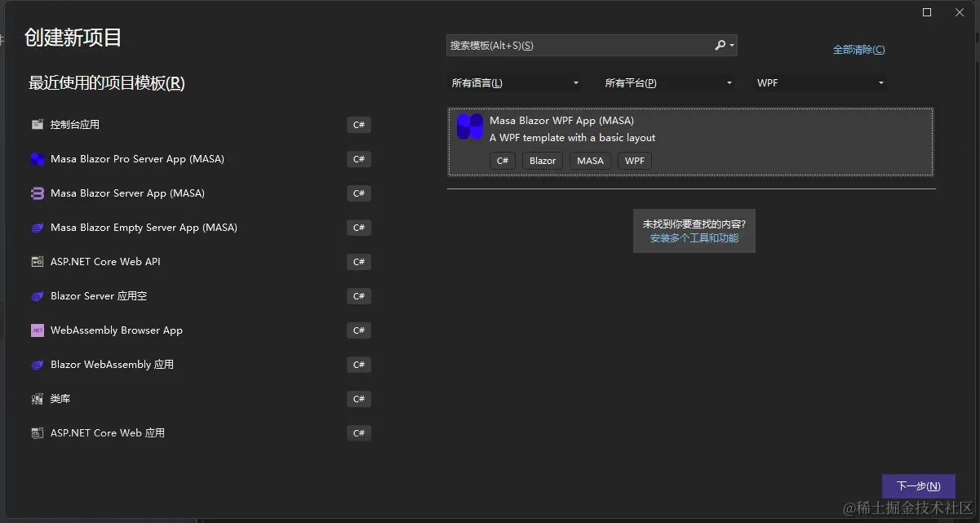Click C# badge on 类库 row

[x=359, y=399]
